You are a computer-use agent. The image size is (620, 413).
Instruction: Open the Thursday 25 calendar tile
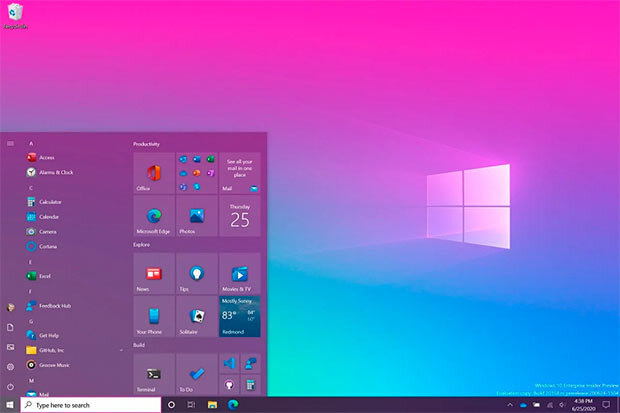tap(240, 216)
